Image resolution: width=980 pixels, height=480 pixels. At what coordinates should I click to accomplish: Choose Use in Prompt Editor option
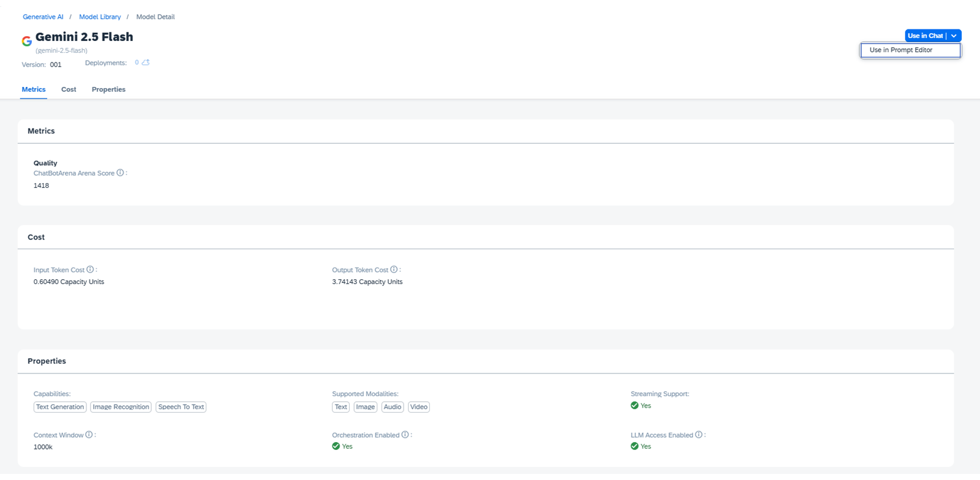910,50
